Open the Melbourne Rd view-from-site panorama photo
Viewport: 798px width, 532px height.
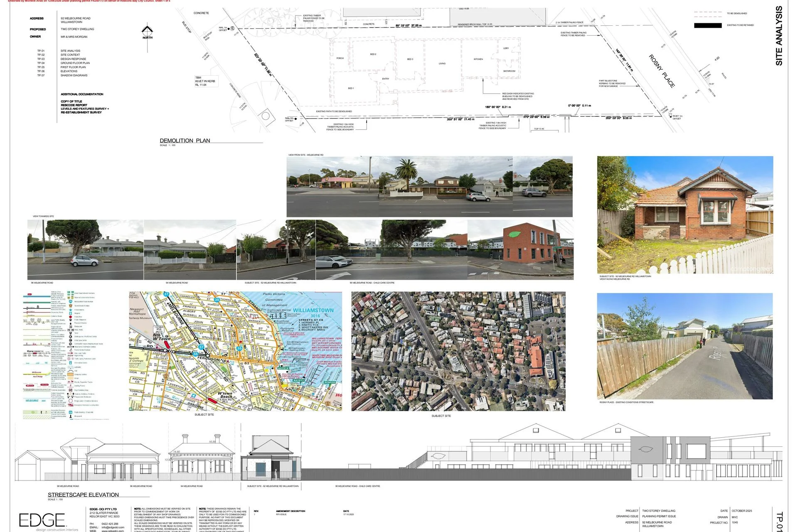429,187
